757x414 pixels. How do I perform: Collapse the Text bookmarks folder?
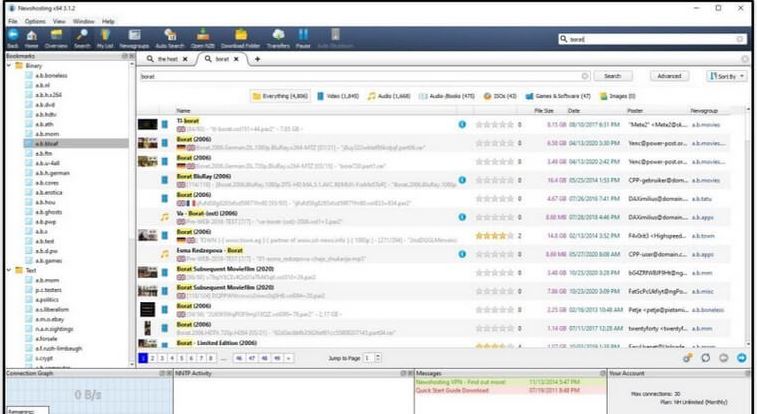pos(9,270)
